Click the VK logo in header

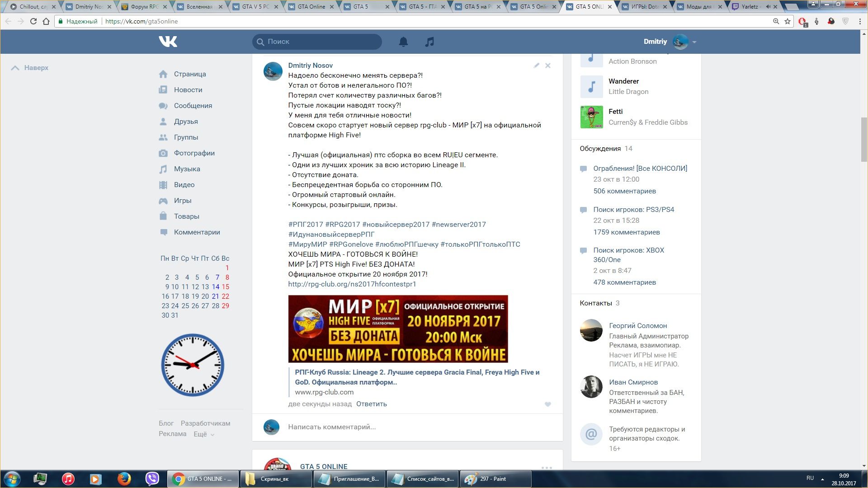tap(168, 42)
